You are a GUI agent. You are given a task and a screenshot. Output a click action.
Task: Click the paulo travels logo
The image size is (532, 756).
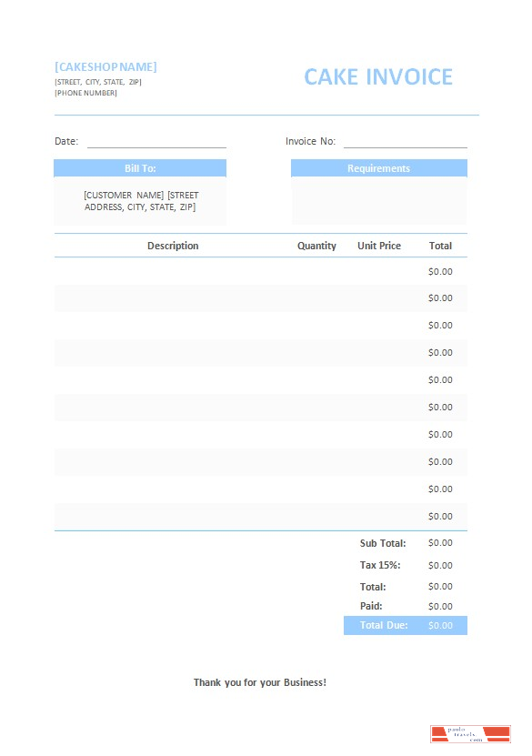(470, 734)
